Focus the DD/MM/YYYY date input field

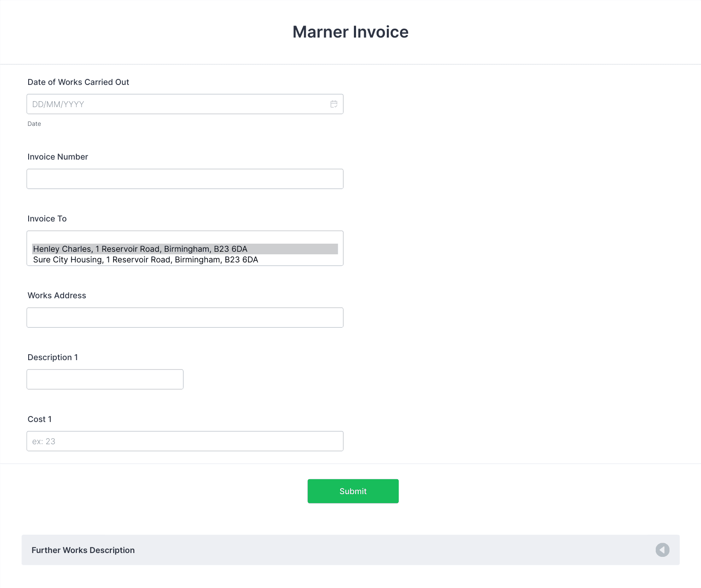point(177,104)
